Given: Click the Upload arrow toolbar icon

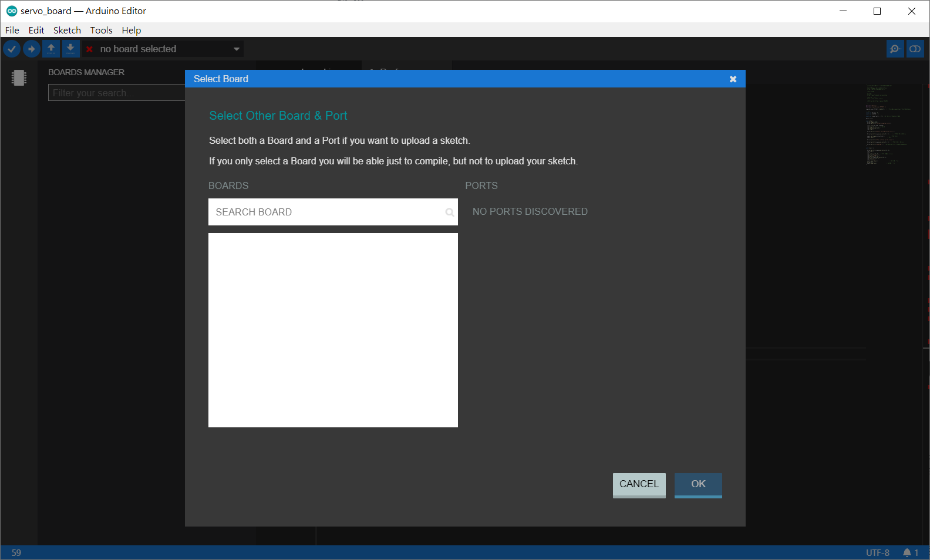Looking at the screenshot, I should 32,49.
